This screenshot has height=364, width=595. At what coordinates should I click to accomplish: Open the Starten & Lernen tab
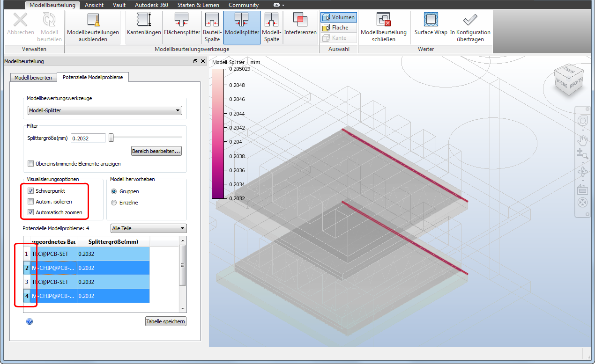tap(199, 5)
